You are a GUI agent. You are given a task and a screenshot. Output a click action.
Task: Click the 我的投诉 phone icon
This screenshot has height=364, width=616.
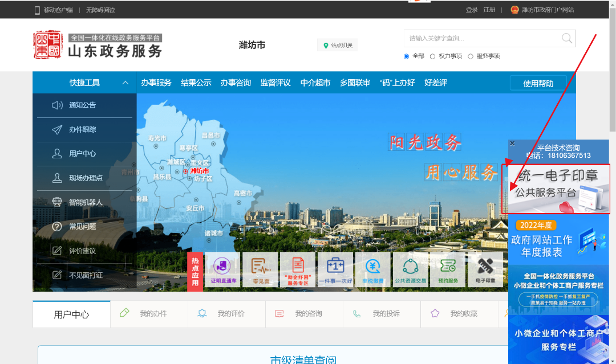pos(356,314)
